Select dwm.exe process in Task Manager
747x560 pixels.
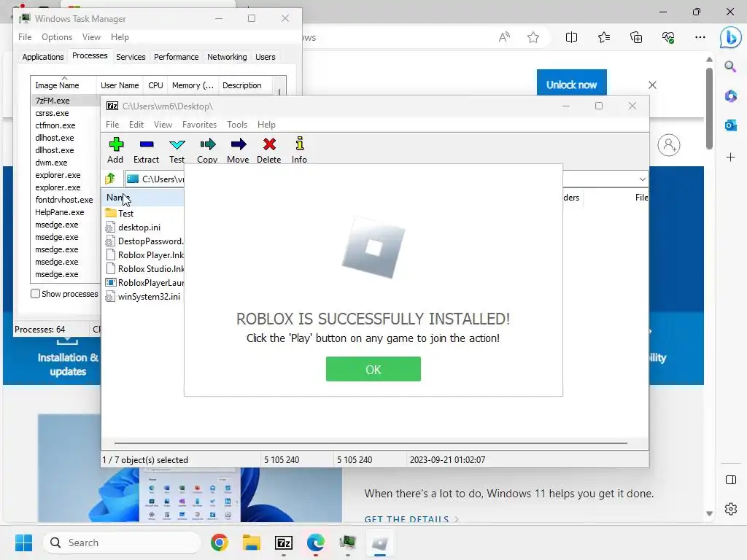[x=51, y=163]
